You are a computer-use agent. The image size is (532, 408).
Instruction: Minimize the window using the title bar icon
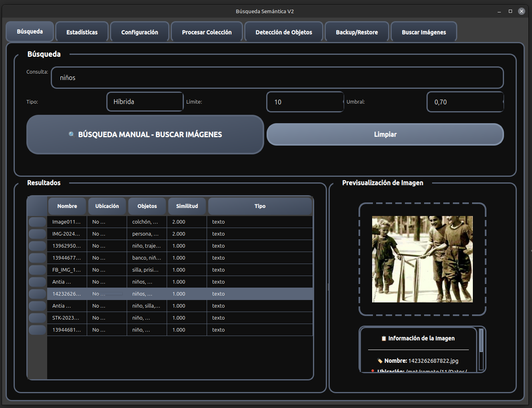499,11
